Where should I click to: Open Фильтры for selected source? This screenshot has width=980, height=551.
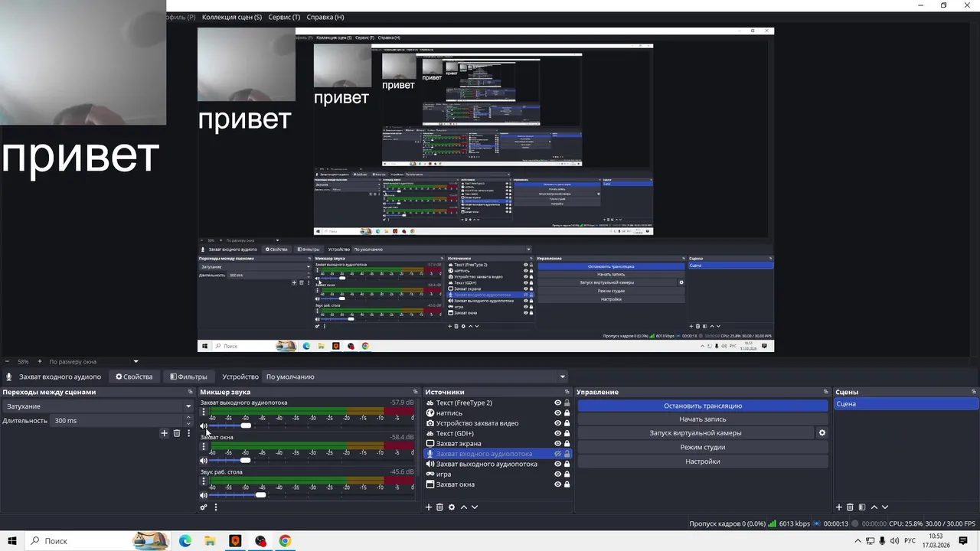coord(188,377)
